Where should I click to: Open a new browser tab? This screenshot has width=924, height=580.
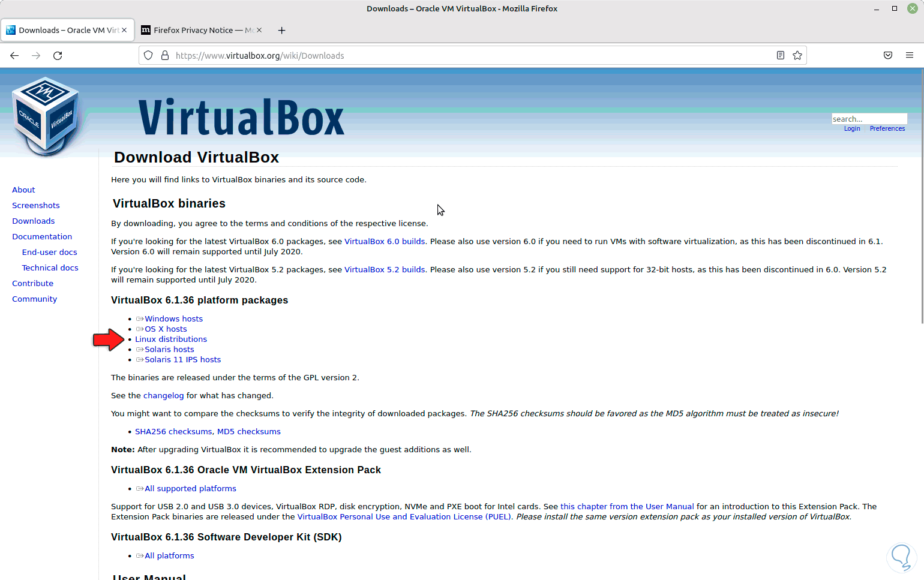coord(282,30)
